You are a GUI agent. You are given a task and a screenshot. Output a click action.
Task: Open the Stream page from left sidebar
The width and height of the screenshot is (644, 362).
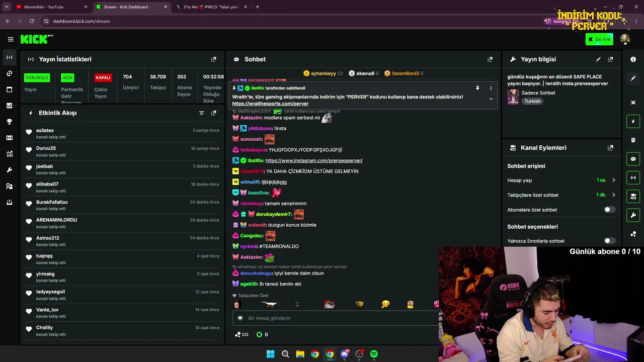(x=10, y=57)
